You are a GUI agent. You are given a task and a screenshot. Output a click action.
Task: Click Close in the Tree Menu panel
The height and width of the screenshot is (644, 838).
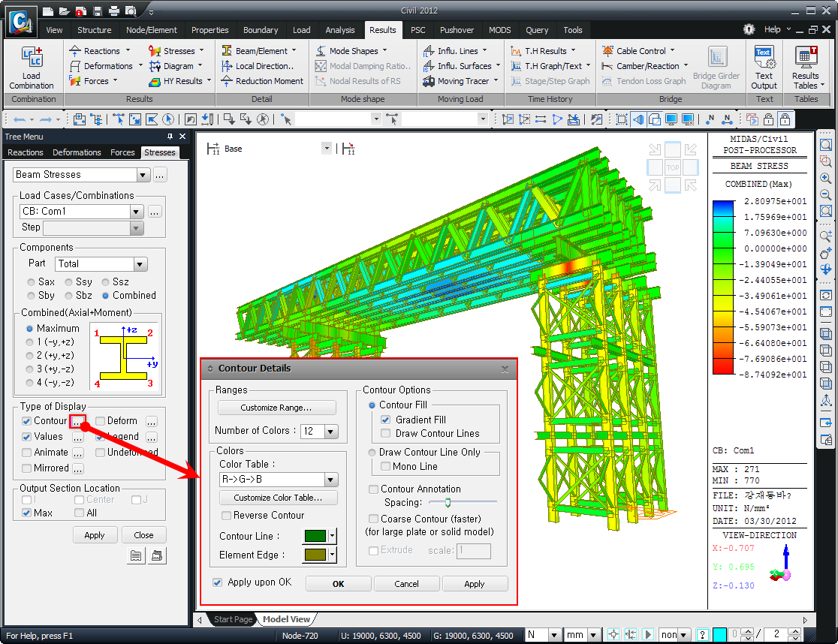143,535
